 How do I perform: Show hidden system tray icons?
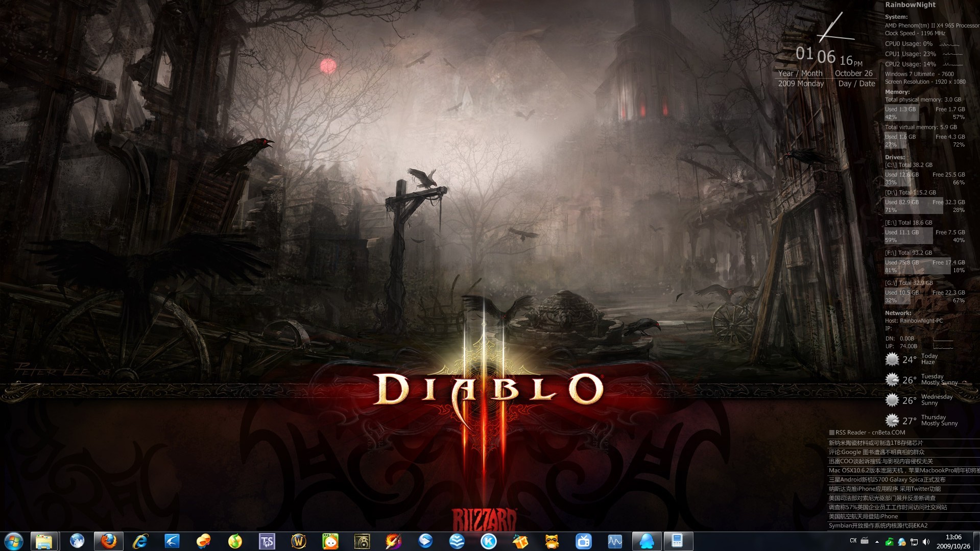[877, 542]
